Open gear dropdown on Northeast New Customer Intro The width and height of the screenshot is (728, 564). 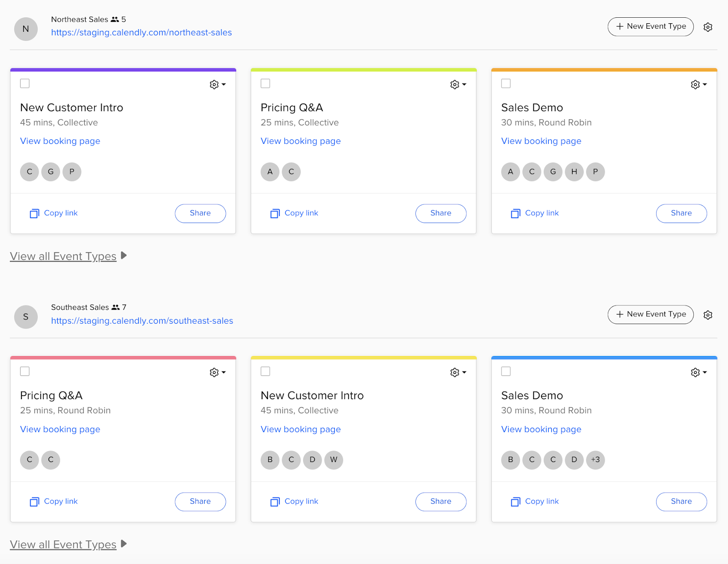217,85
